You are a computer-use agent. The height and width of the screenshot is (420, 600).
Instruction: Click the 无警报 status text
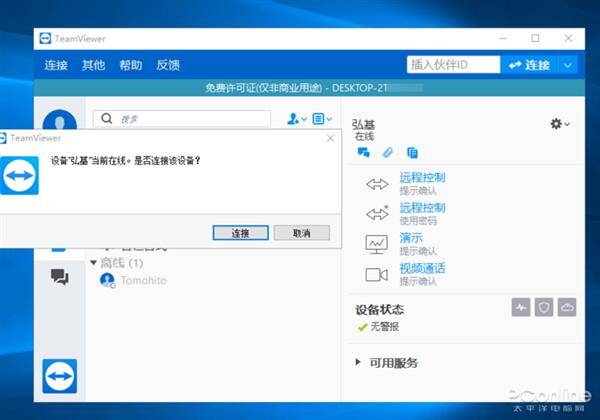(385, 327)
